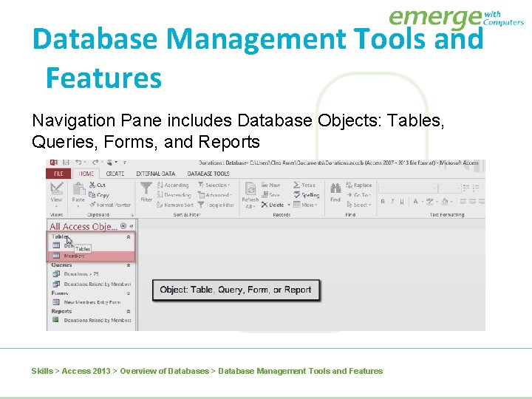Image resolution: width=532 pixels, height=399 pixels.
Task: Run the Spelling check
Action: [x=307, y=195]
